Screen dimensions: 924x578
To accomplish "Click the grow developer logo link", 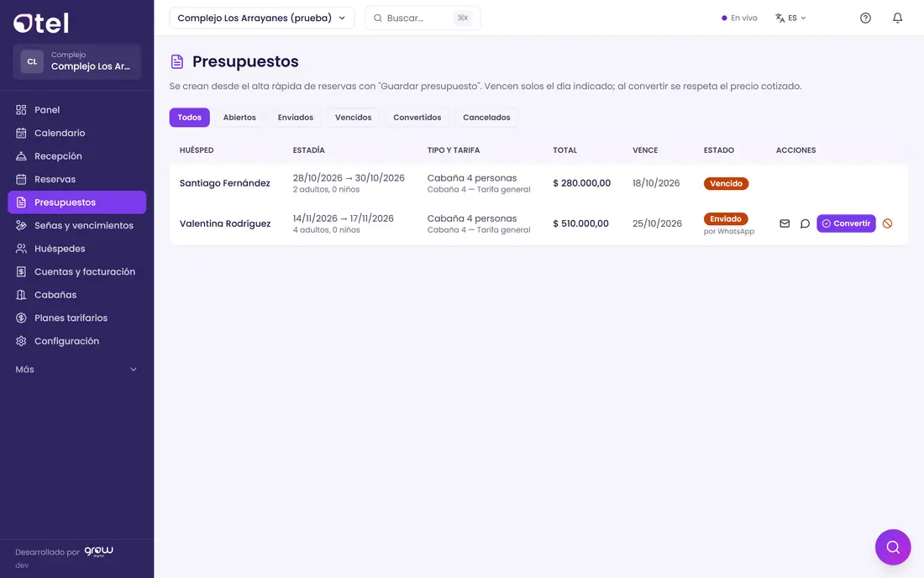I will (x=98, y=551).
